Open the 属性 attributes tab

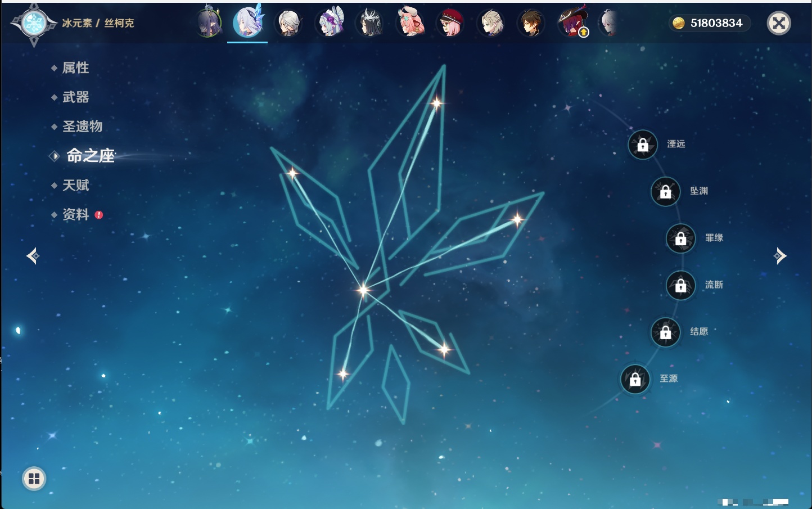pos(75,68)
